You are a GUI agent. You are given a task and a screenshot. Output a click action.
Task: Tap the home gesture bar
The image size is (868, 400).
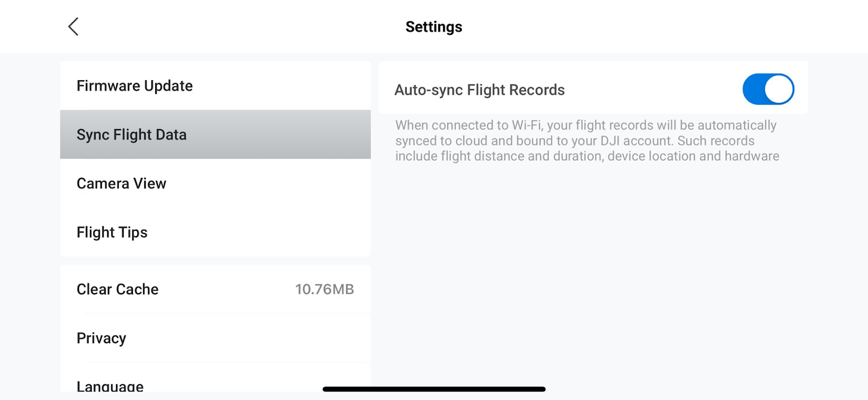[x=434, y=389]
